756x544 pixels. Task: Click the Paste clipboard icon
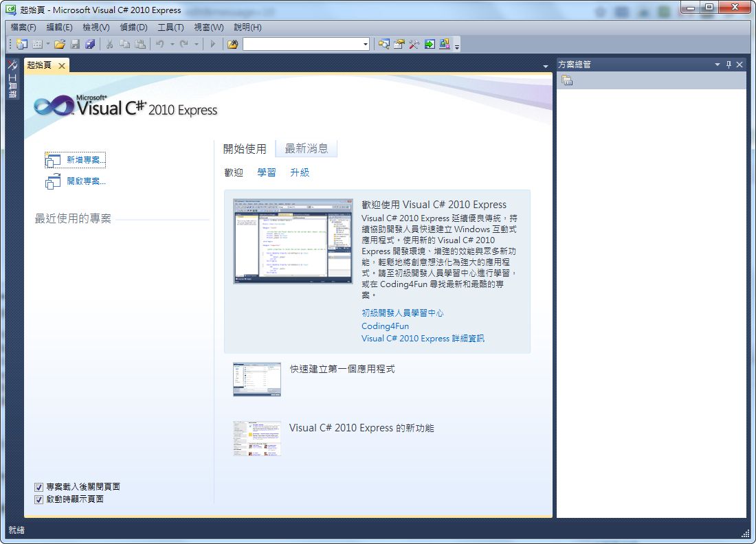(140, 45)
